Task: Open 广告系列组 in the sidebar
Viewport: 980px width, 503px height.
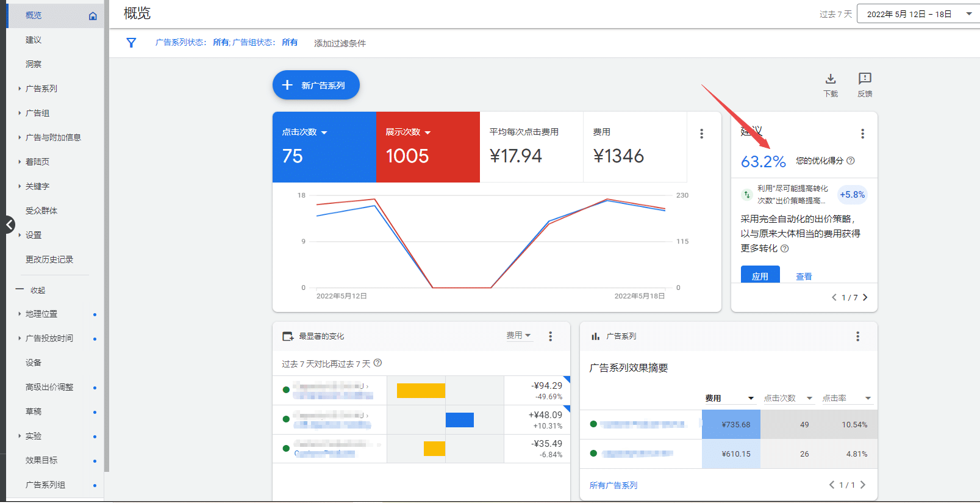Action: pos(45,485)
